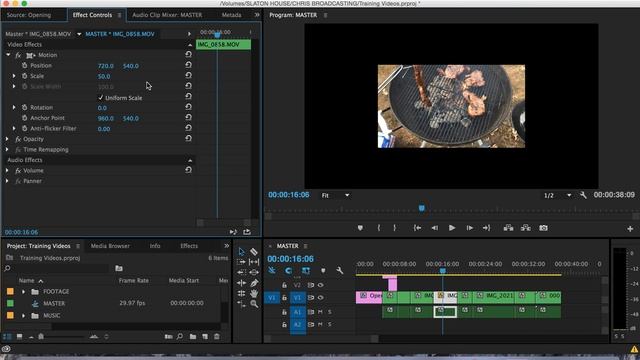640x360 pixels.
Task: Mute the A2 audio track
Action: pyautogui.click(x=320, y=324)
